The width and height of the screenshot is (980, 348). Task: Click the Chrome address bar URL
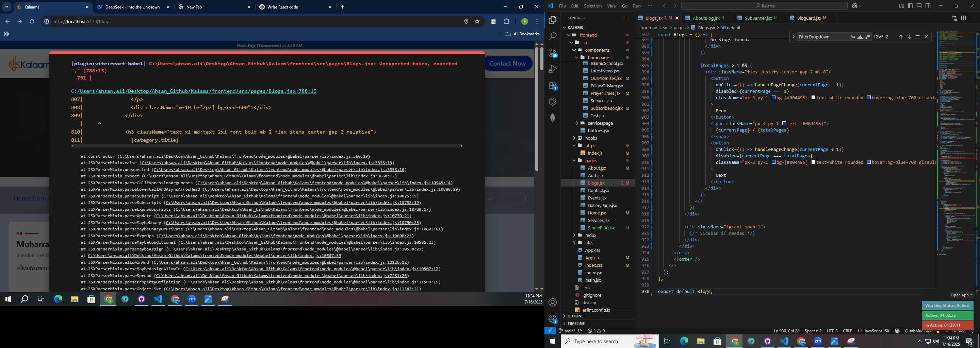[82, 22]
